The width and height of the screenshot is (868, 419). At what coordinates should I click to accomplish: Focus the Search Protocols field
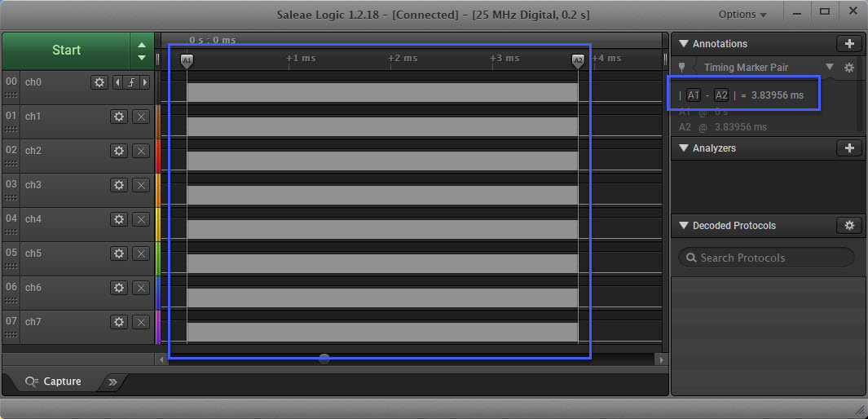click(766, 258)
